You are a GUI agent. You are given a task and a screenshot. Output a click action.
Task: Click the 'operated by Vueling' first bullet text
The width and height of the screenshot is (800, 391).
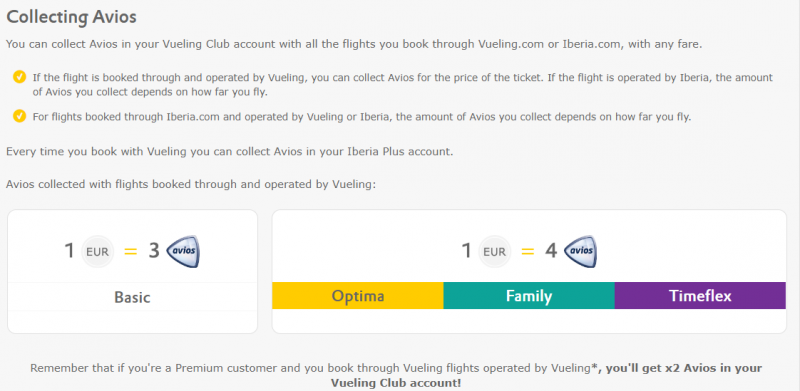[x=403, y=85]
